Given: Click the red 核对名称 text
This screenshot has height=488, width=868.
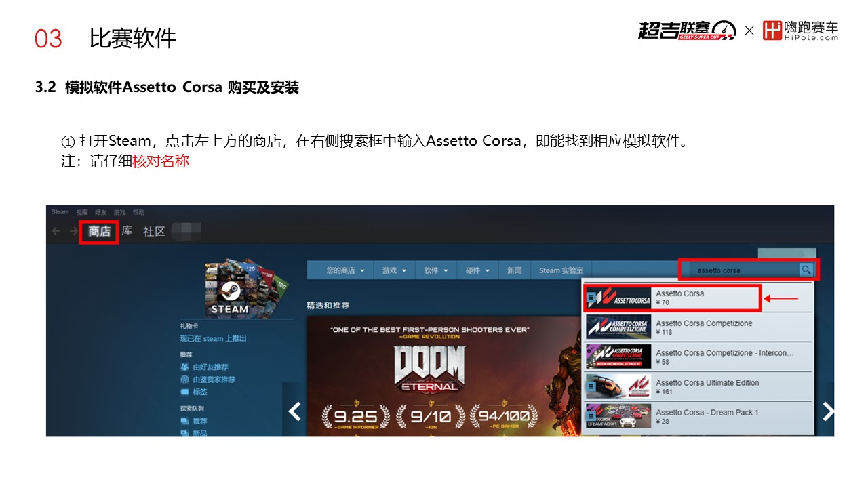Looking at the screenshot, I should point(161,161).
